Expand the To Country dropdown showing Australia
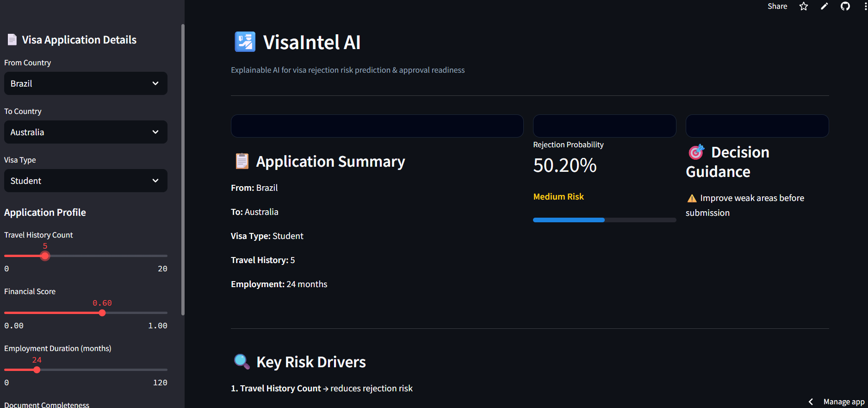The width and height of the screenshot is (868, 408). [x=86, y=132]
